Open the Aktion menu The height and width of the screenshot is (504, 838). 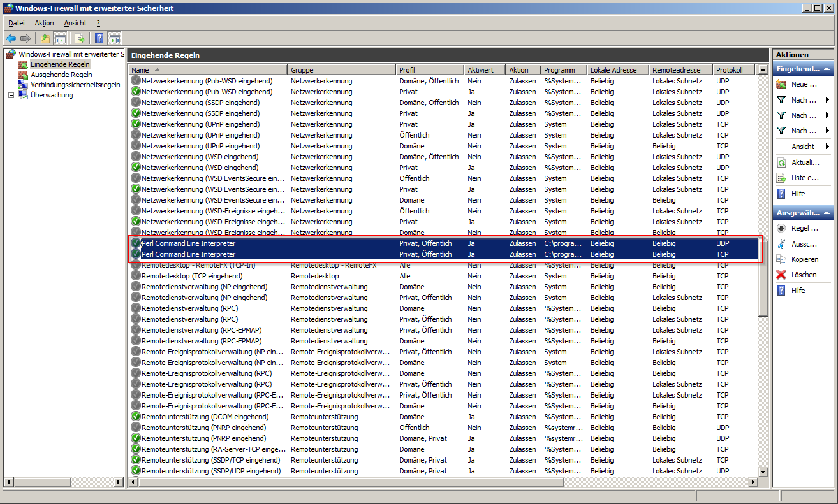(45, 23)
